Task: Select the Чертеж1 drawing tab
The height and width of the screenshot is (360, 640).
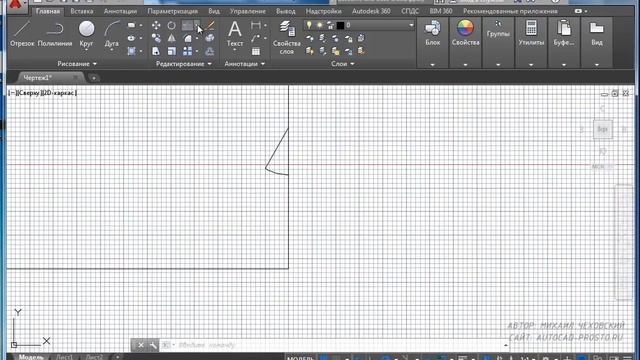Action: (x=37, y=78)
